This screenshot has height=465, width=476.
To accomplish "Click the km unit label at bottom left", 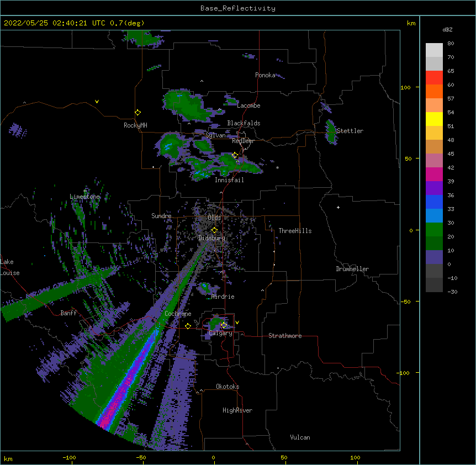I will (8, 459).
